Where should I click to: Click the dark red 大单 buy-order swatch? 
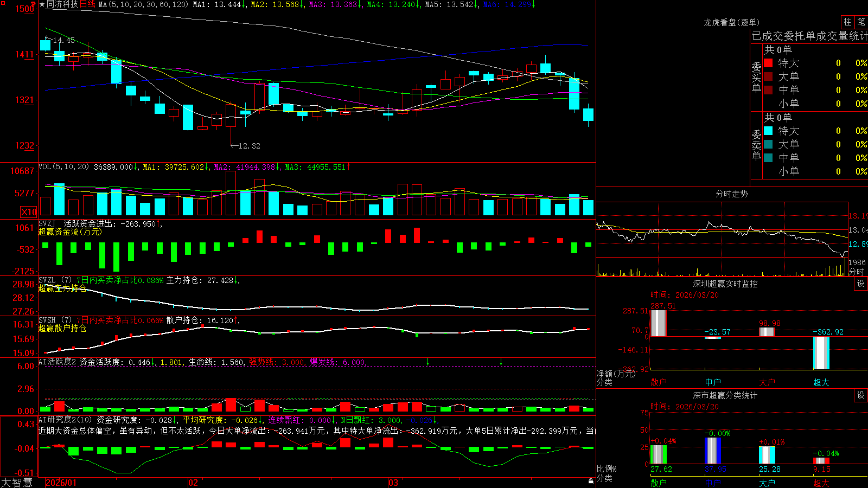point(768,76)
